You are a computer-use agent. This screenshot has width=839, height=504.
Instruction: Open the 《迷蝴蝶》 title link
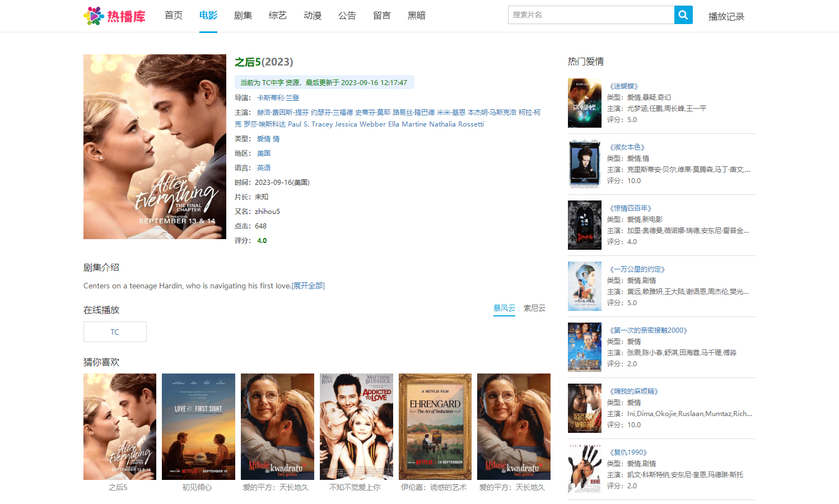(x=624, y=86)
